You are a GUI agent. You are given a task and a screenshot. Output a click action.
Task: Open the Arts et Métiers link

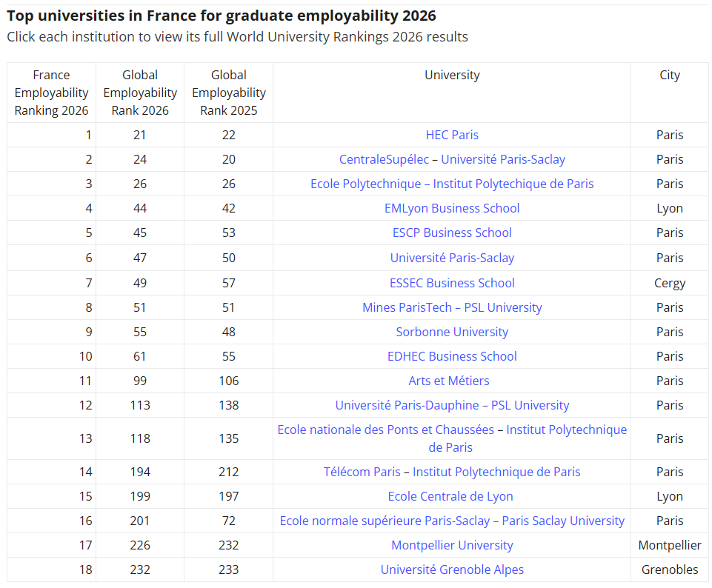pos(449,381)
